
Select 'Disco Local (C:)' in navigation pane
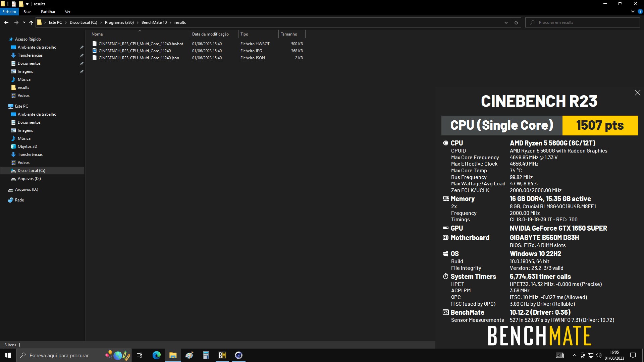31,171
